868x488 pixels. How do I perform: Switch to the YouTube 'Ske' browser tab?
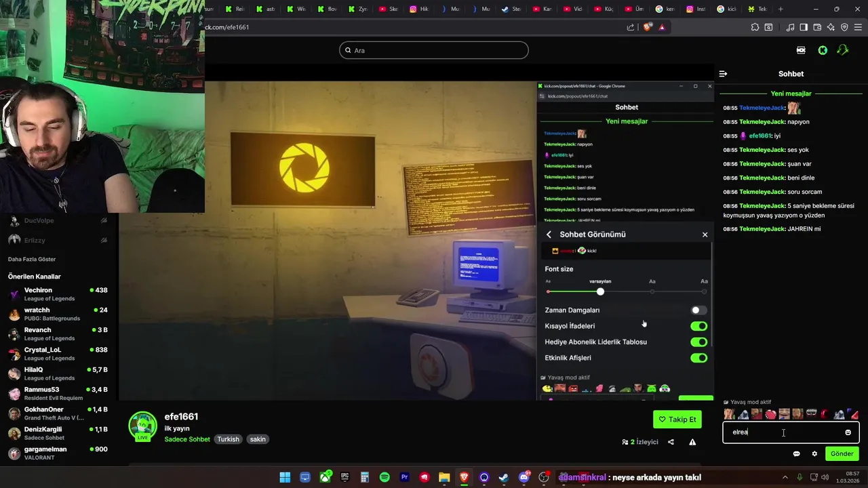(389, 9)
